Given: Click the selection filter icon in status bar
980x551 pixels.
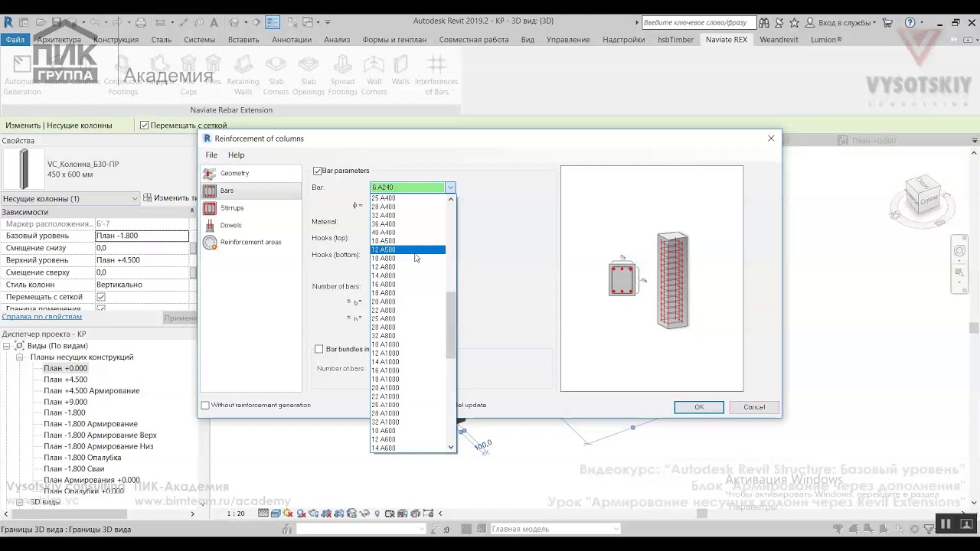Looking at the screenshot, I should (928, 529).
